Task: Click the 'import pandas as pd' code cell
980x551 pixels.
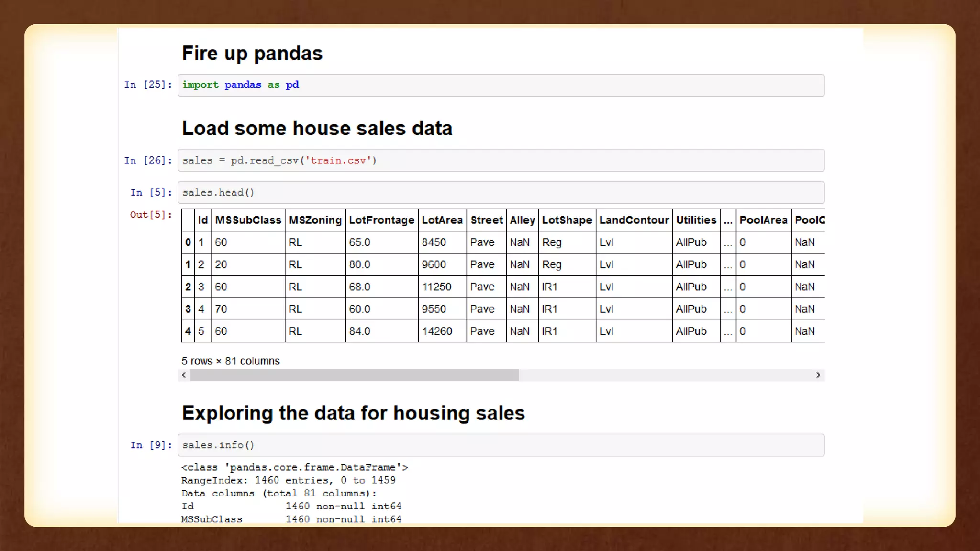Action: point(501,85)
